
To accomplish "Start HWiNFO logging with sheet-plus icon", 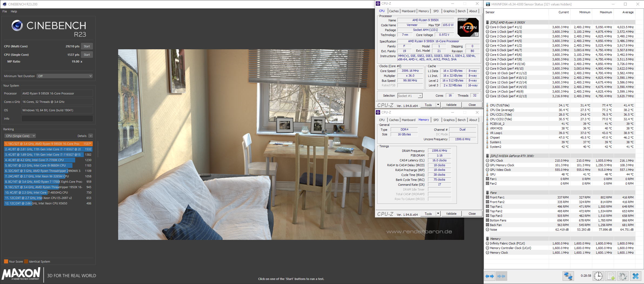I will pos(611,276).
